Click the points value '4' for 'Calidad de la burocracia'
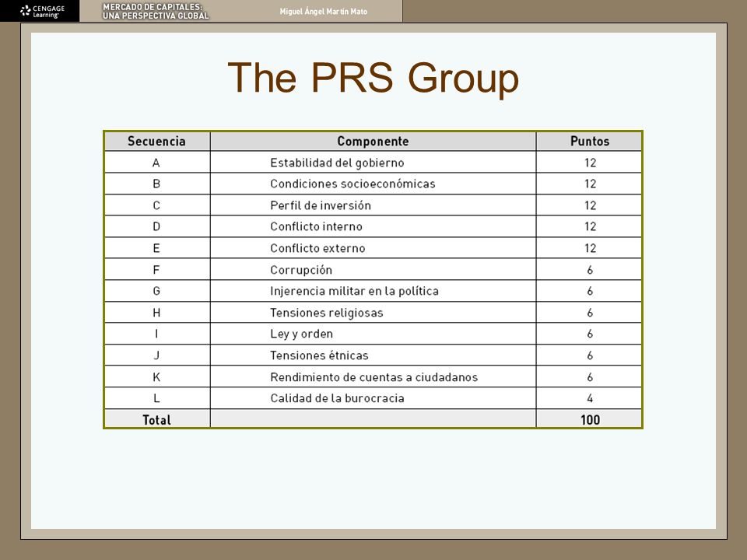The height and width of the screenshot is (560, 747). (x=590, y=398)
